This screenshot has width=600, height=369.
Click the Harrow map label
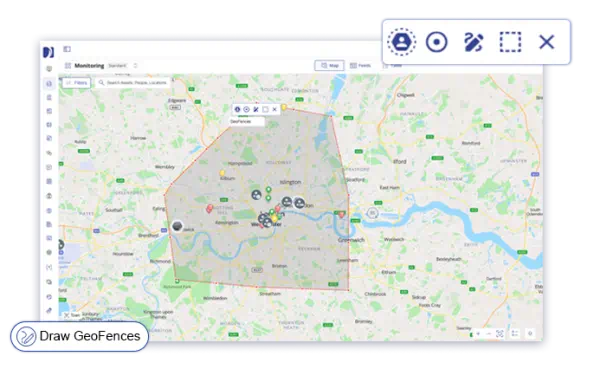[138, 138]
